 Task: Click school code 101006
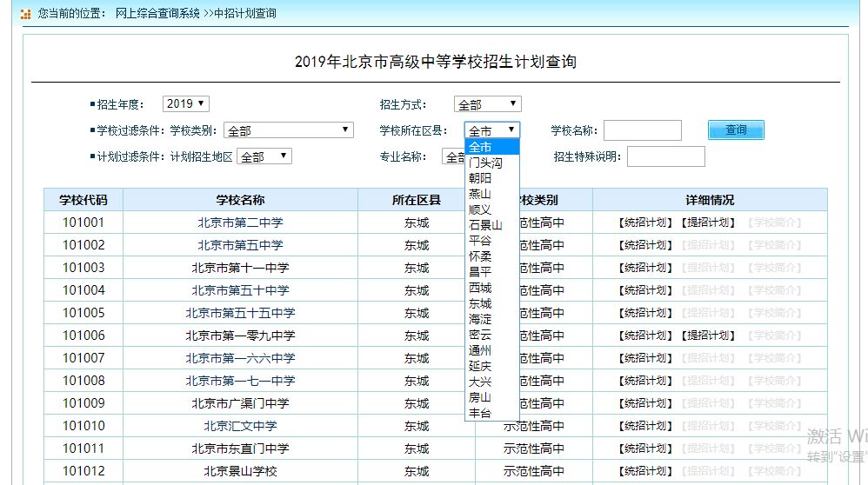pos(83,336)
